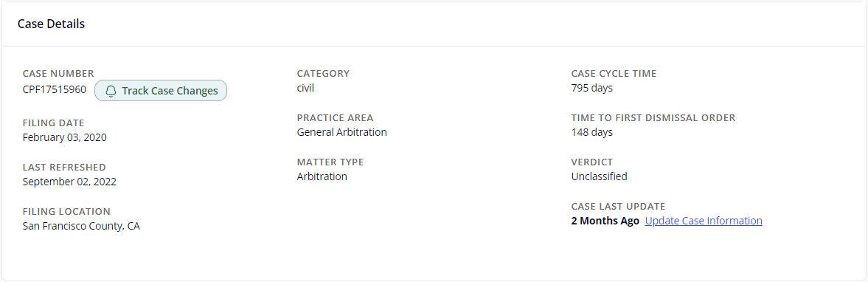Click the CASE LAST UPDATE label
The height and width of the screenshot is (282, 868).
coord(618,206)
